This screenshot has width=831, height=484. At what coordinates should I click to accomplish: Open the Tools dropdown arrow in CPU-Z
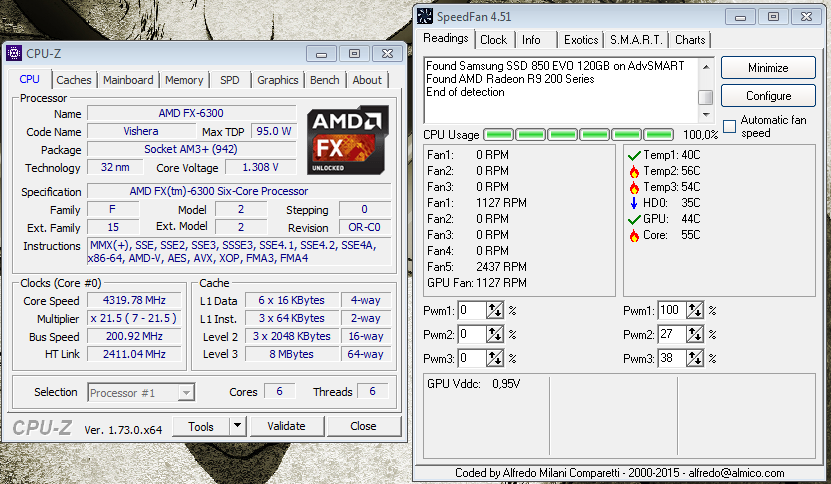[x=237, y=426]
